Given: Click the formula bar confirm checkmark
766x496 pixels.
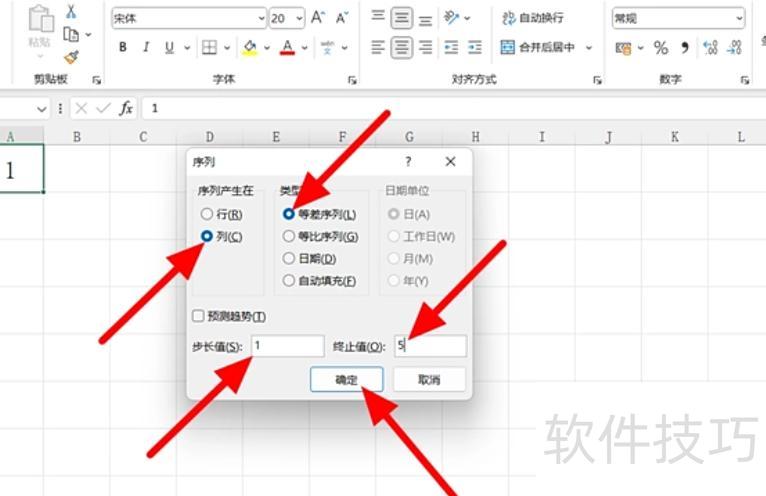Looking at the screenshot, I should tap(103, 108).
